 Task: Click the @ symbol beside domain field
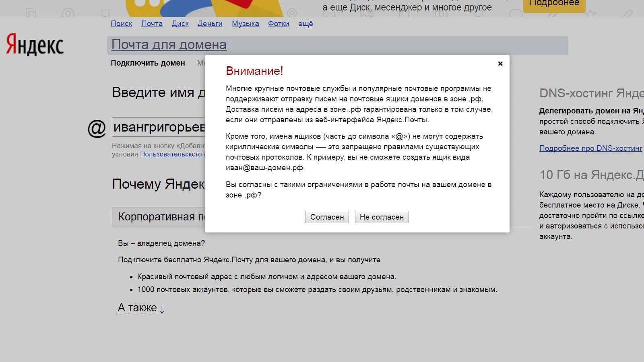(x=97, y=128)
